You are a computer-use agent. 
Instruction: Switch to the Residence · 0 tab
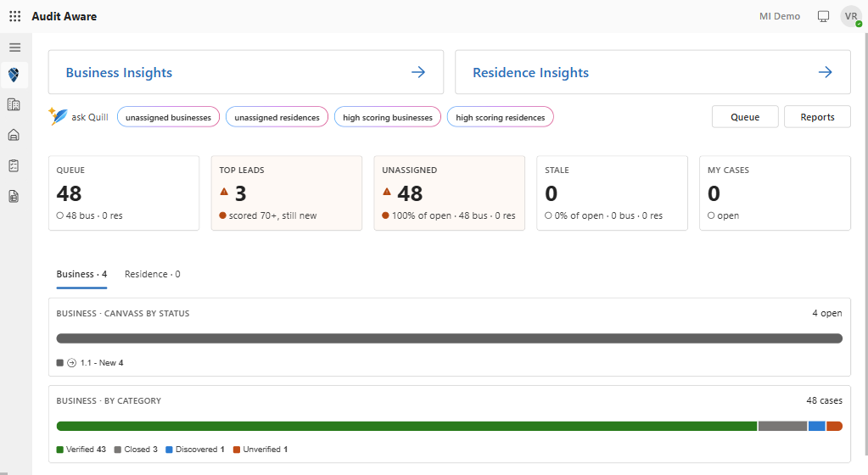click(x=152, y=275)
